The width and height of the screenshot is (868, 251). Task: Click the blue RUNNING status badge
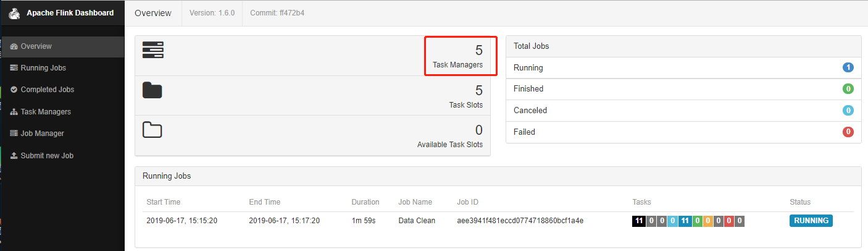[811, 221]
